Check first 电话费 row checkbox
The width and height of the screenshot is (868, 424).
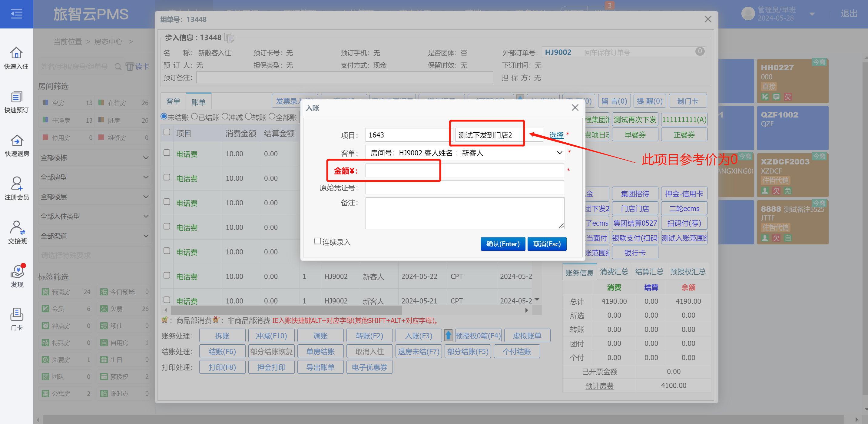point(167,153)
